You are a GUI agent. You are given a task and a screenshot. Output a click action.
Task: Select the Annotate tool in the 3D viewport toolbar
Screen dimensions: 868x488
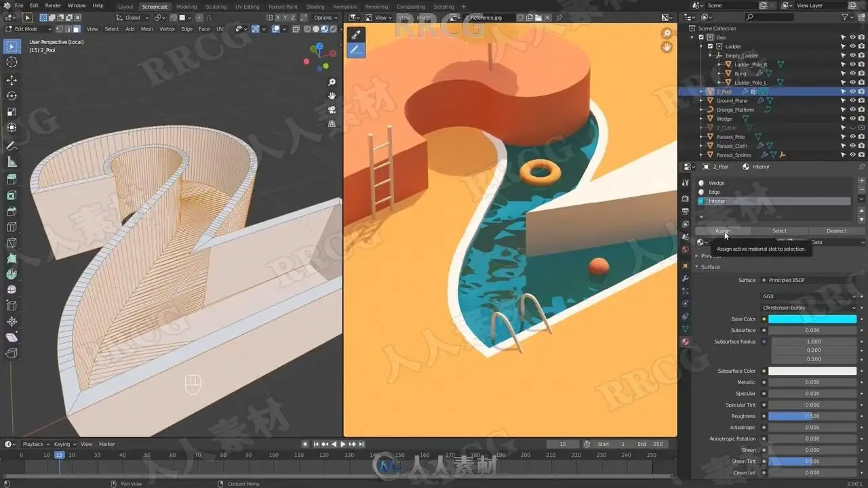[12, 146]
